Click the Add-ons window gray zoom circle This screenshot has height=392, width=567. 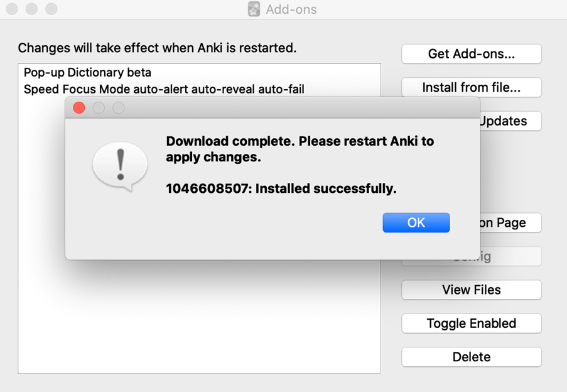pos(51,9)
